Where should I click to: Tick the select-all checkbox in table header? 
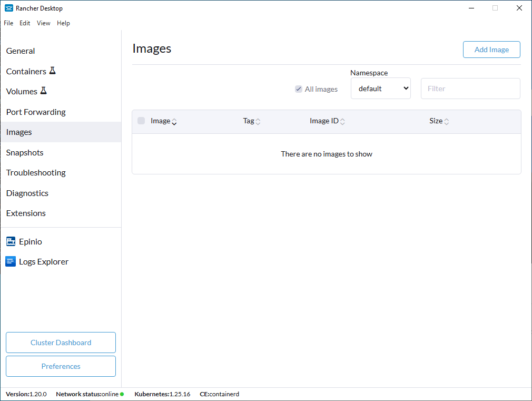tap(141, 121)
